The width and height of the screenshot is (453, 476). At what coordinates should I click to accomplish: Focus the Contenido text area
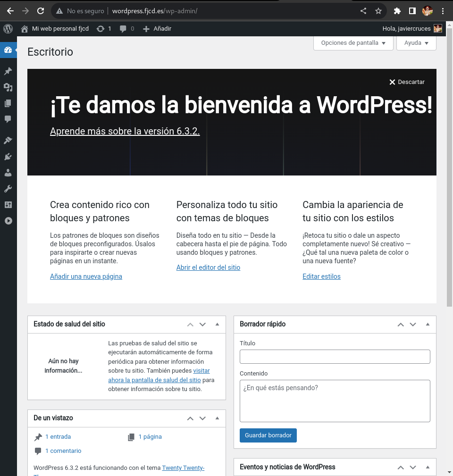tap(335, 401)
